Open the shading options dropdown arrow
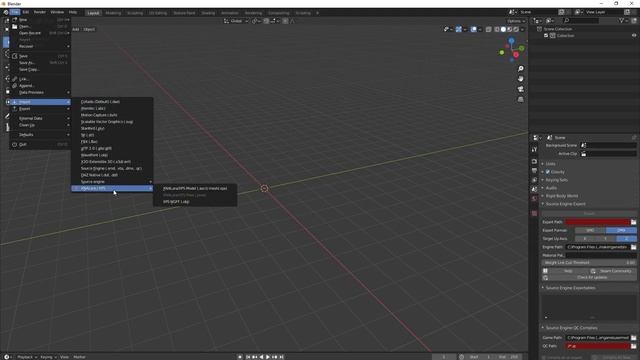 (x=522, y=29)
